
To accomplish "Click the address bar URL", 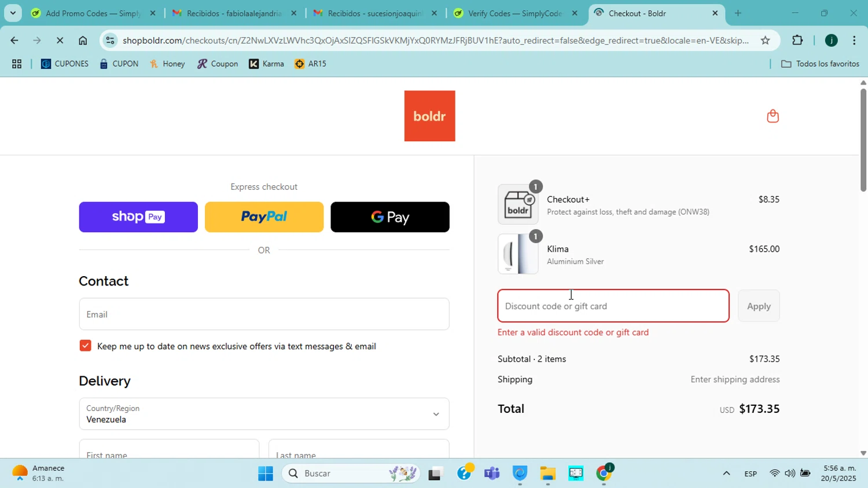I will tap(436, 41).
